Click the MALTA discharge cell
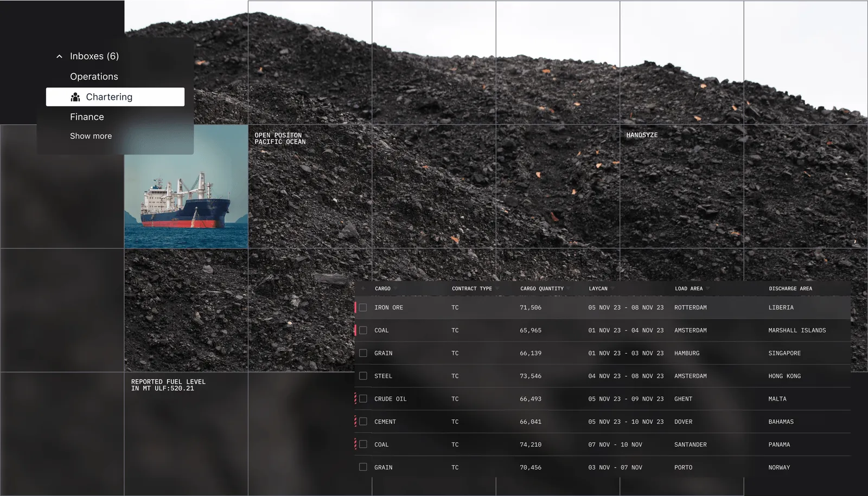868x496 pixels. 777,398
